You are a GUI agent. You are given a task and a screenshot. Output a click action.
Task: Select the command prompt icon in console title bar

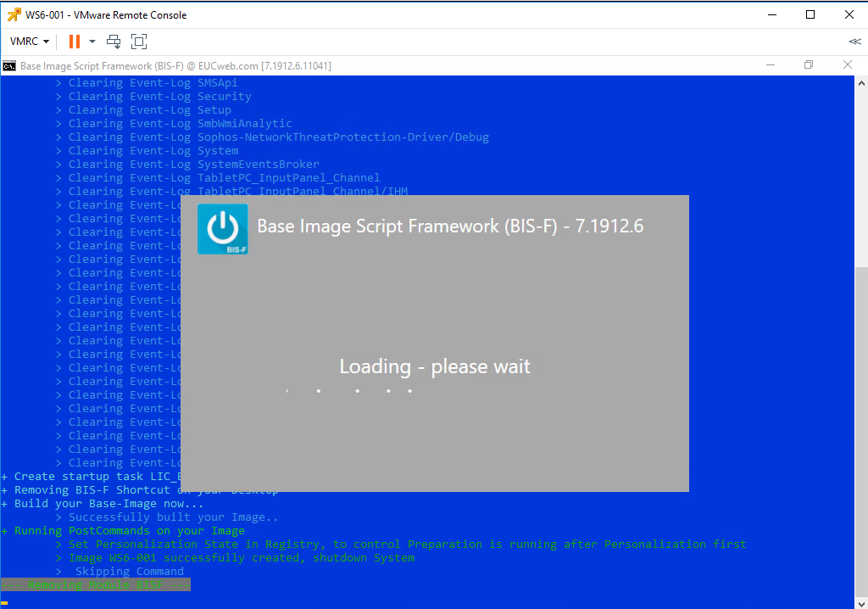pos(9,65)
